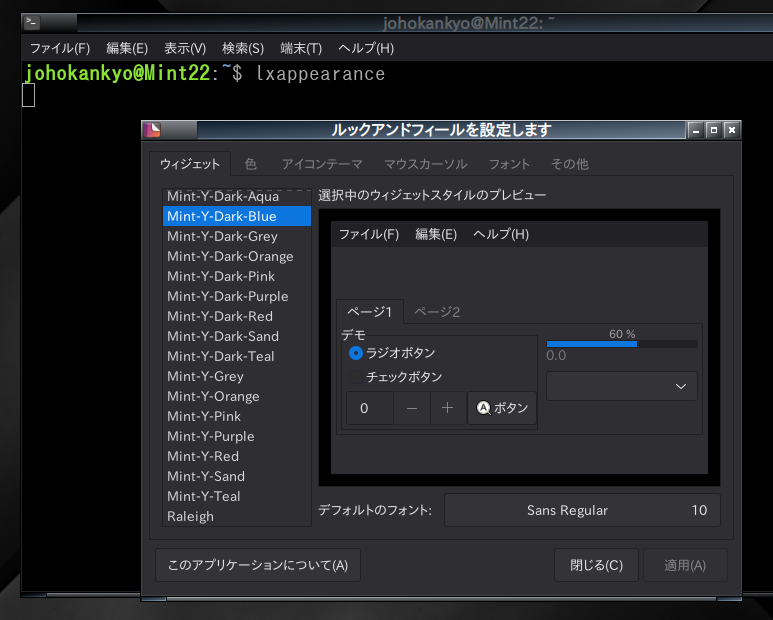Click the このアプリケーションについて(A) button
The image size is (773, 620).
click(x=258, y=565)
